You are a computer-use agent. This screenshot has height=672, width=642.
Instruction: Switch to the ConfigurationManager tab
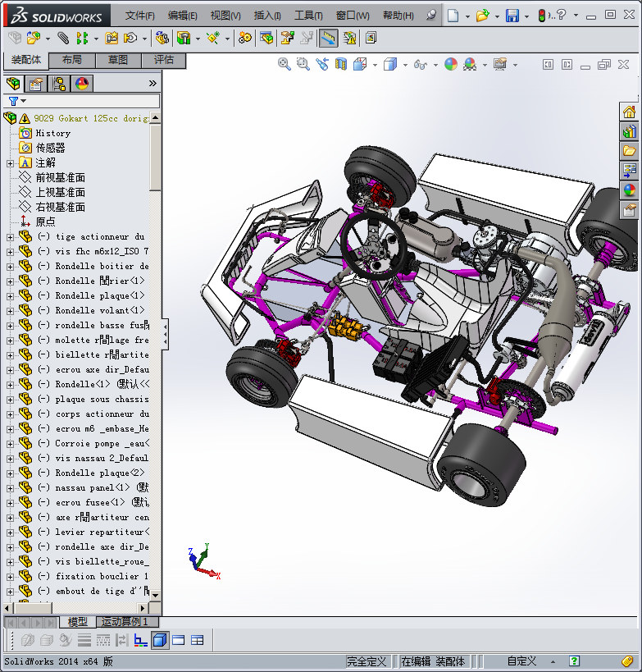(x=59, y=84)
